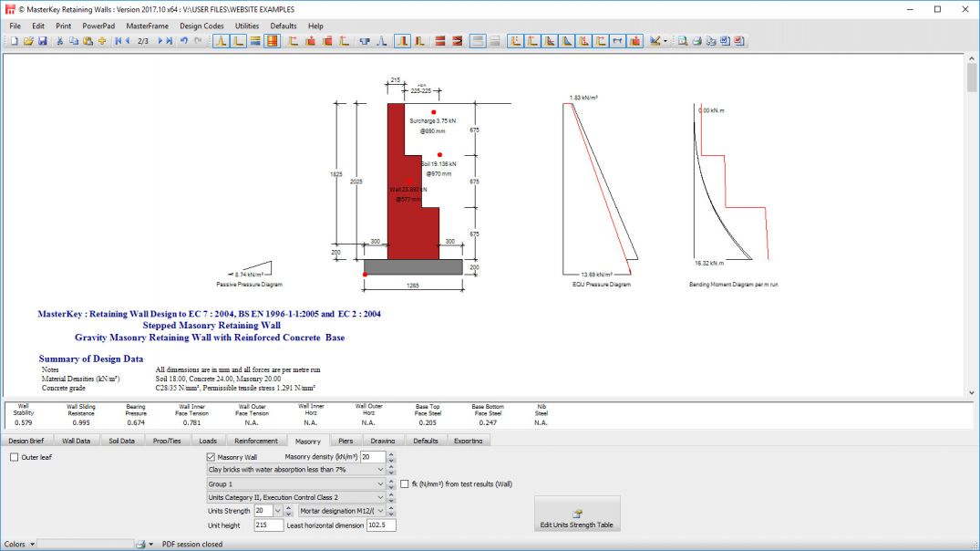Open the status bar printer dropdown arrow
This screenshot has height=551, width=980.
point(150,545)
